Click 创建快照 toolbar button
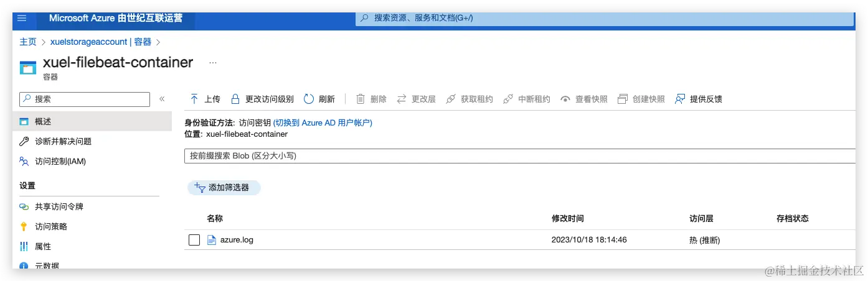868x281 pixels. pos(641,99)
